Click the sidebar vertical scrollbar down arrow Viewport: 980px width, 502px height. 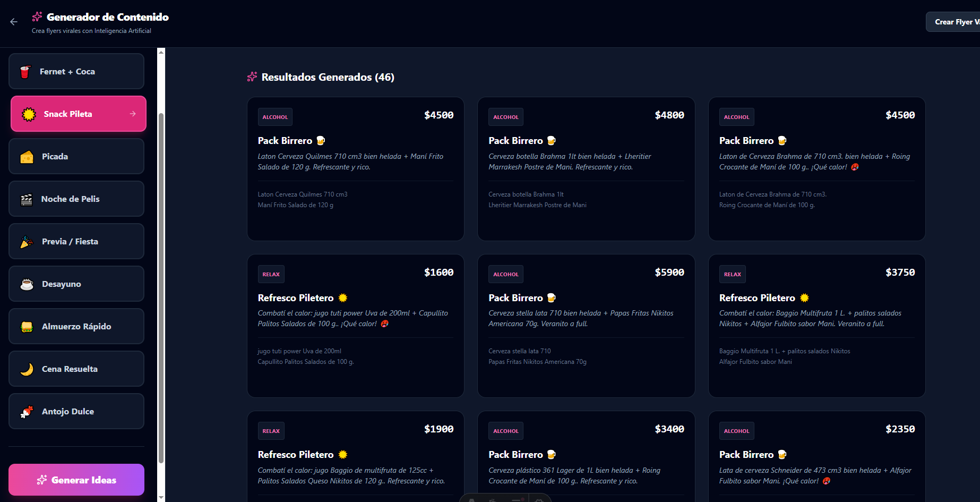tap(161, 498)
